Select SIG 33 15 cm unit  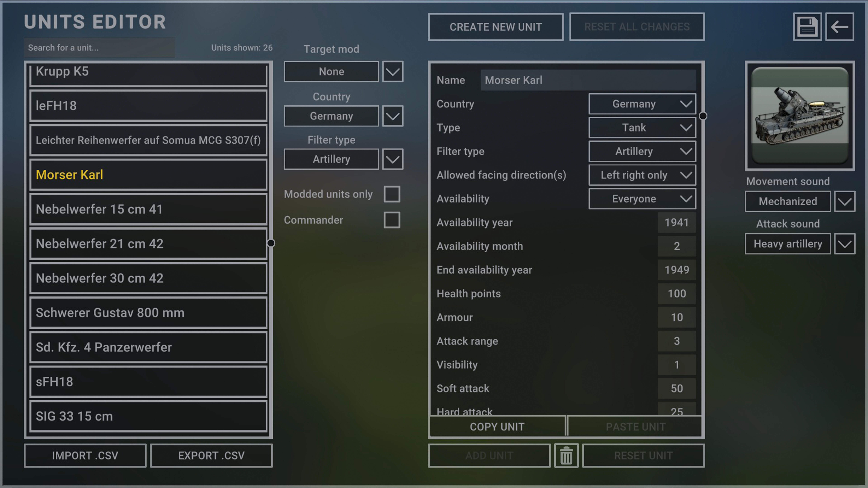(x=148, y=416)
